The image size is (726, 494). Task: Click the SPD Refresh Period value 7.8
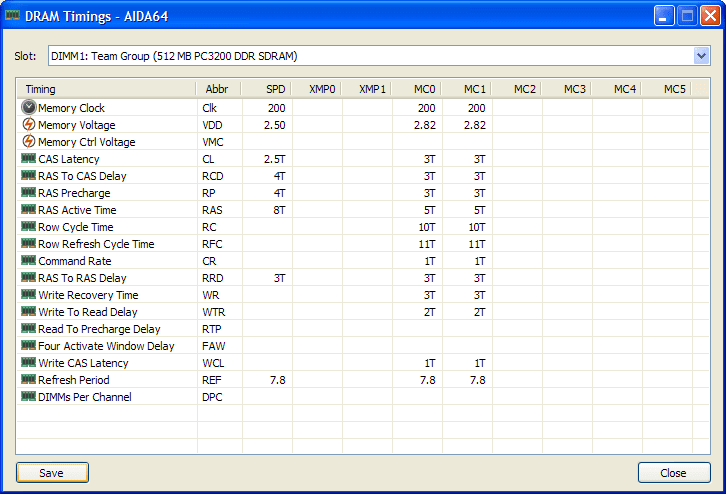[277, 380]
